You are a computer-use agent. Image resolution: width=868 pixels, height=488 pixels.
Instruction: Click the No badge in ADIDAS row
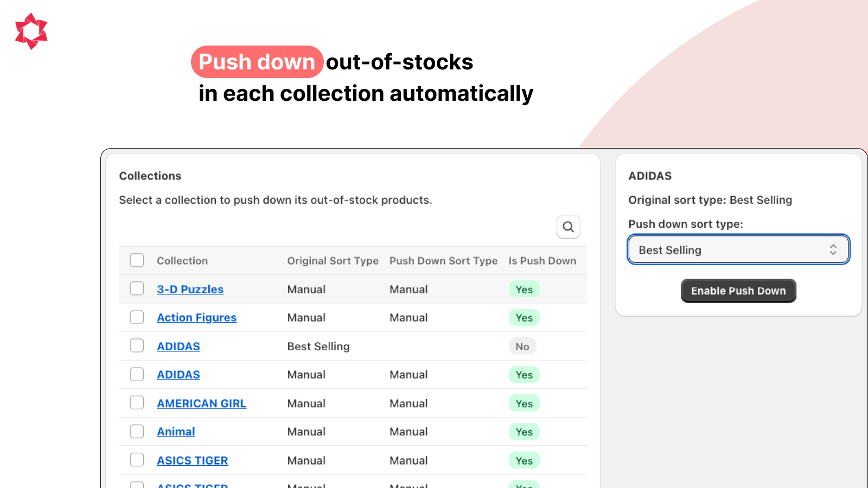click(522, 346)
